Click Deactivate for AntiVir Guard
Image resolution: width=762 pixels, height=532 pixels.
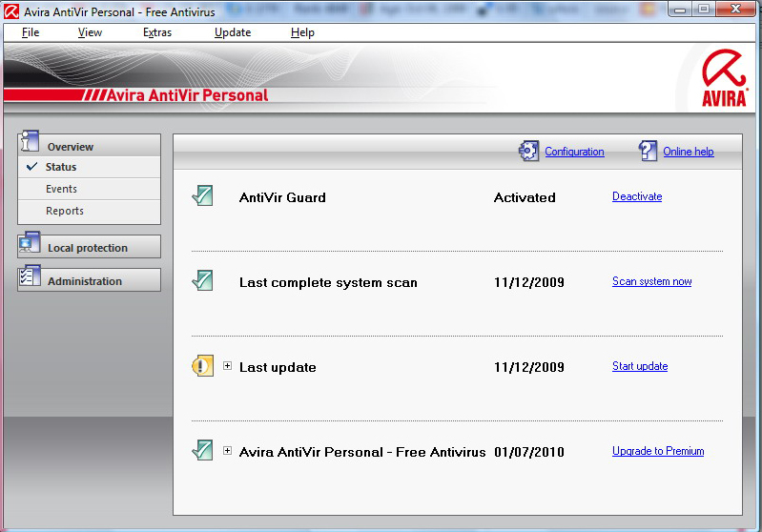click(x=637, y=196)
